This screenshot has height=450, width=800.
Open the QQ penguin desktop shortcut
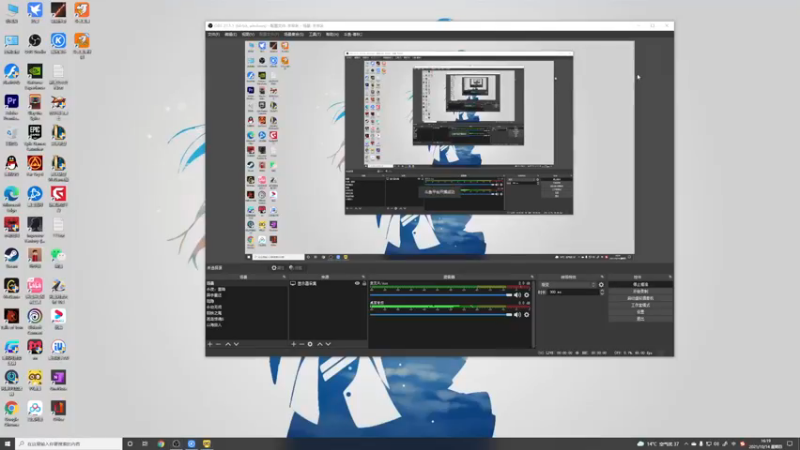click(11, 166)
